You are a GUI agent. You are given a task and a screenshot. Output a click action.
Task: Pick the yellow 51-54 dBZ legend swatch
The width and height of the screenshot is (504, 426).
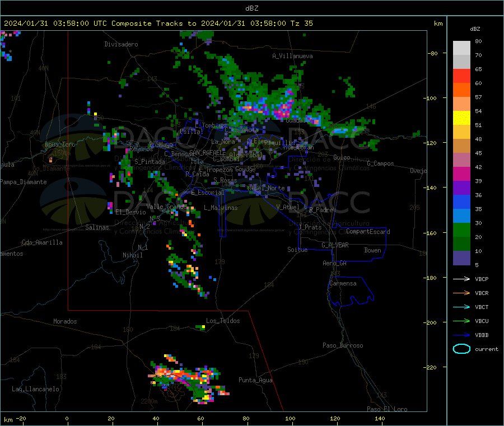point(461,118)
